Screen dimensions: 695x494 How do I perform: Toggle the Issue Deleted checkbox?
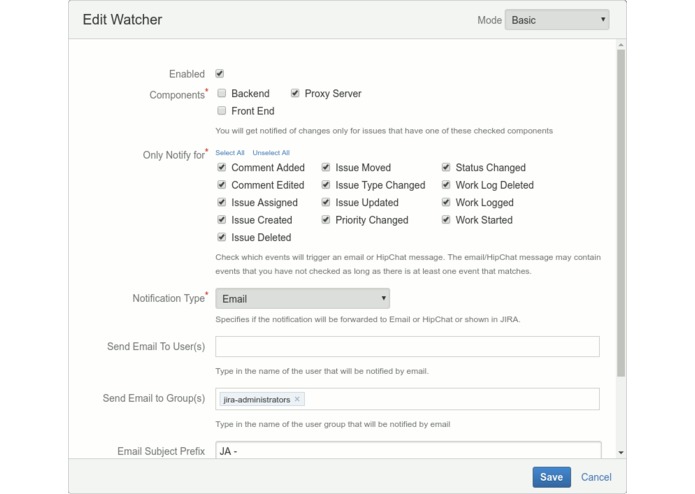222,237
